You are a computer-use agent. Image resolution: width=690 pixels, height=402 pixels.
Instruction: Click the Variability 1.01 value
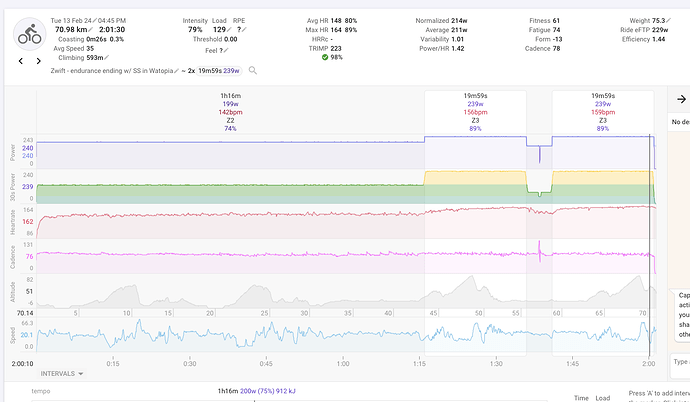tap(458, 39)
